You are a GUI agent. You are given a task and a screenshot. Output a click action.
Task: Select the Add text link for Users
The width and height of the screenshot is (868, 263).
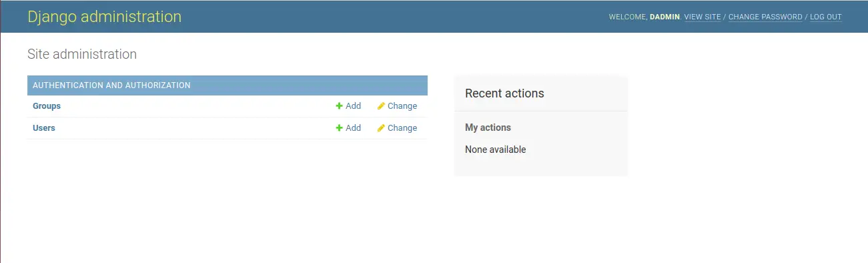(x=353, y=128)
